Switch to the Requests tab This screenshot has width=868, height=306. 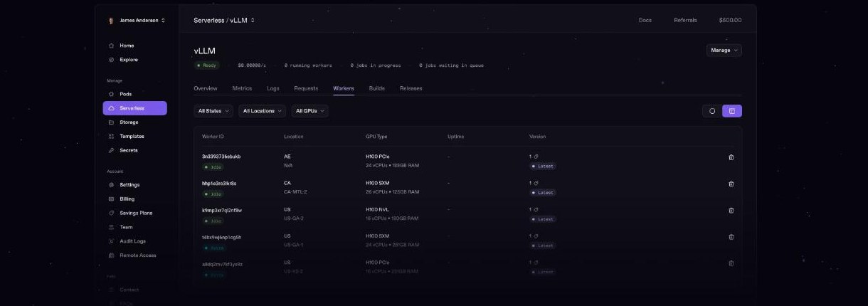[306, 88]
